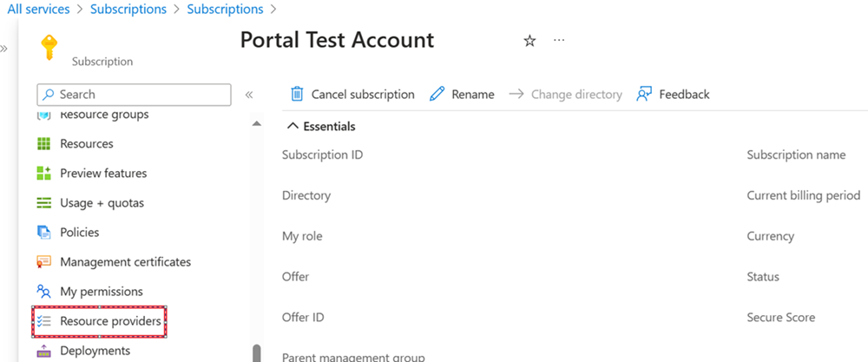Click the Rename pencil icon
Viewport: 868px width, 362px height.
coord(437,94)
